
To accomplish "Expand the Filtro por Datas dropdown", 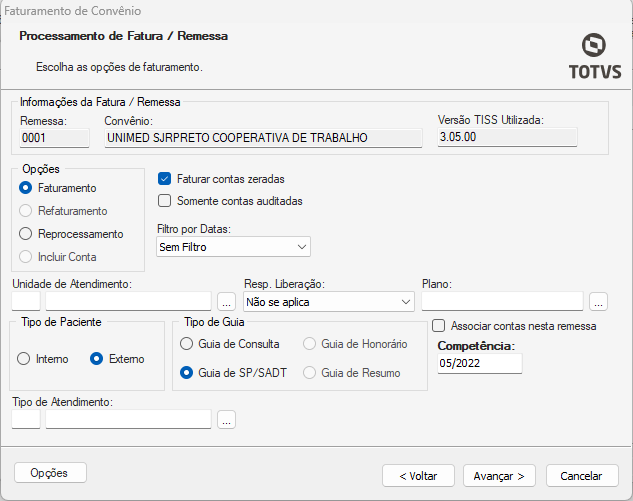I will [234, 246].
